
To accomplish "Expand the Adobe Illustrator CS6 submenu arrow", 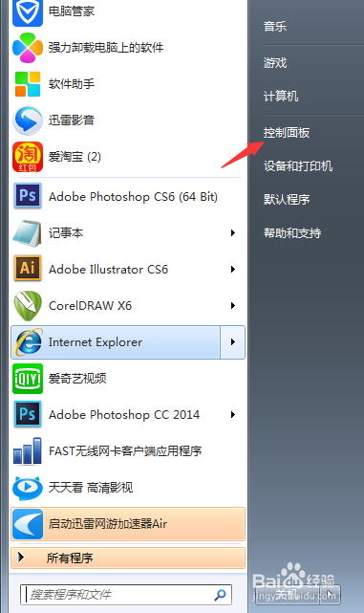I will click(233, 269).
